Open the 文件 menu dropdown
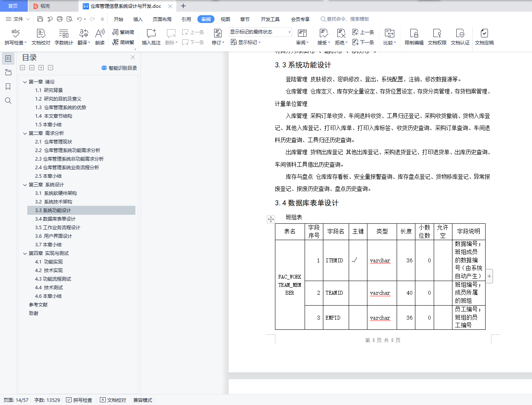This screenshot has height=405, width=532. click(x=18, y=19)
